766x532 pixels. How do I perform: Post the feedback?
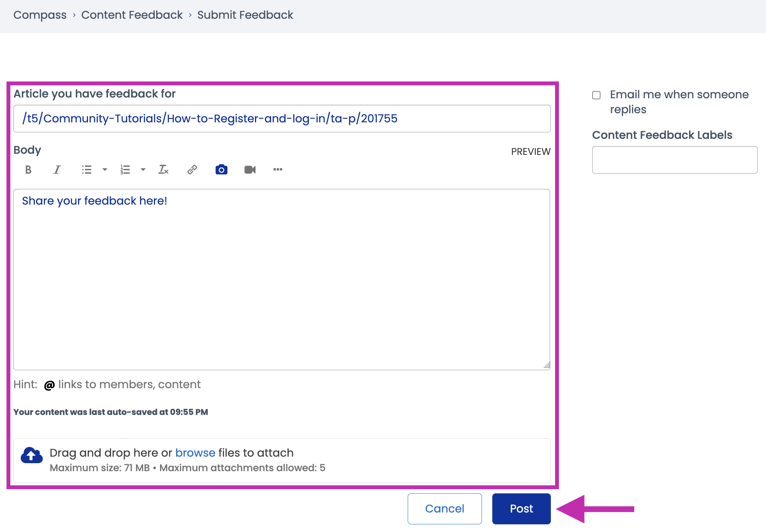click(x=521, y=508)
